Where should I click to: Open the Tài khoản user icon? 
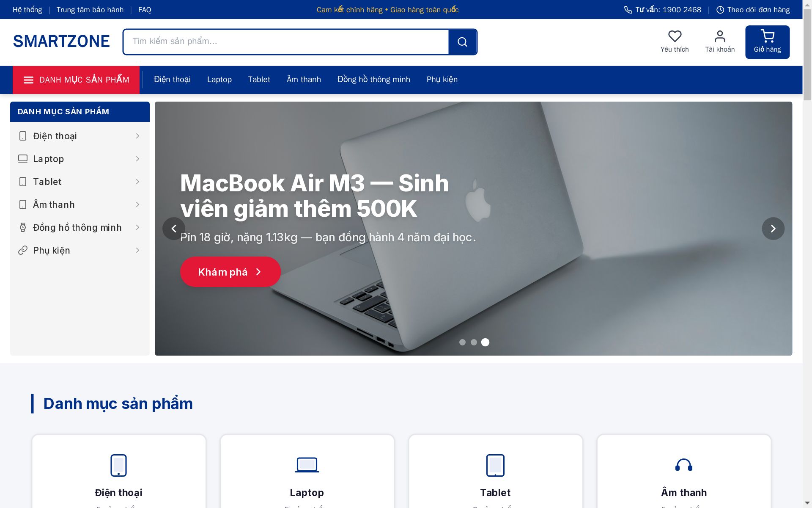pos(720,36)
